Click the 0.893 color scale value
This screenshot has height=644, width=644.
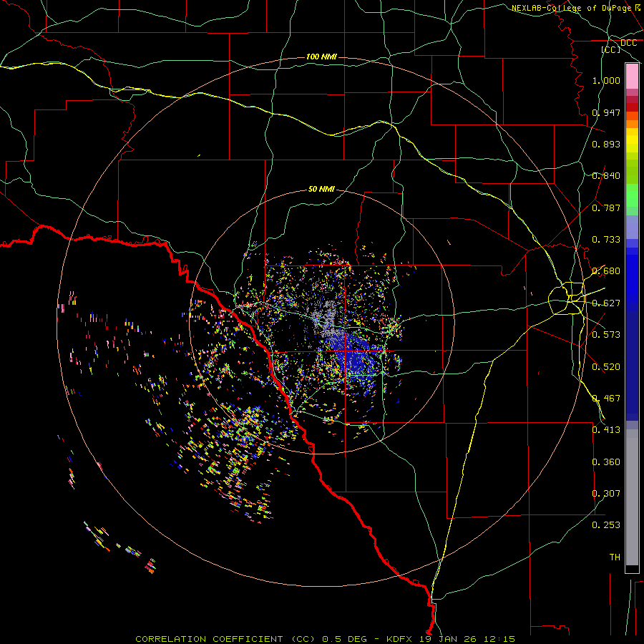point(606,144)
